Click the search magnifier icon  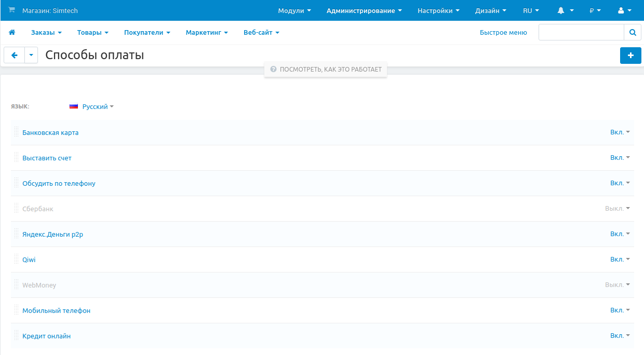(632, 32)
